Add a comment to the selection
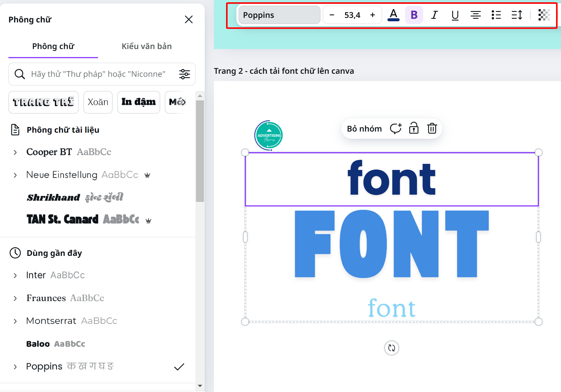This screenshot has width=561, height=392. point(395,129)
